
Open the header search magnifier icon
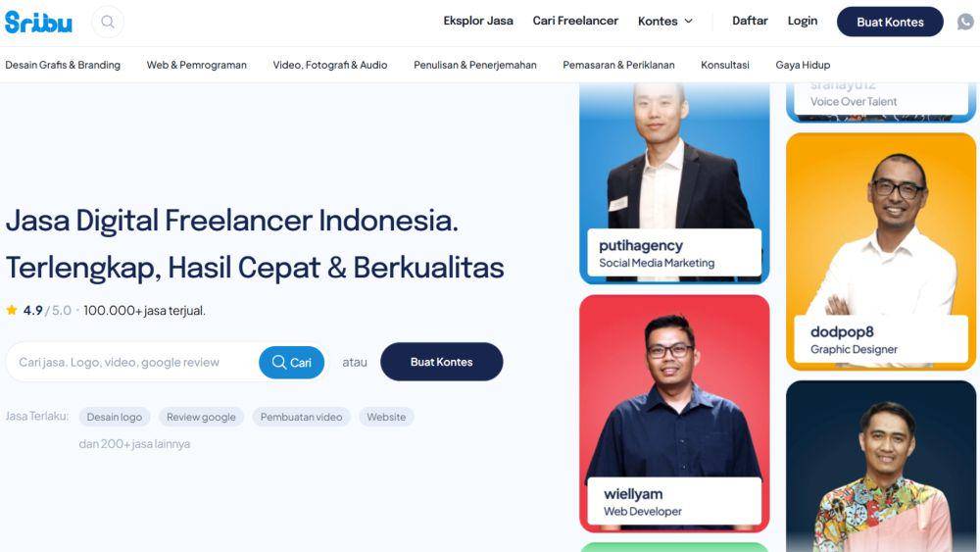click(108, 22)
